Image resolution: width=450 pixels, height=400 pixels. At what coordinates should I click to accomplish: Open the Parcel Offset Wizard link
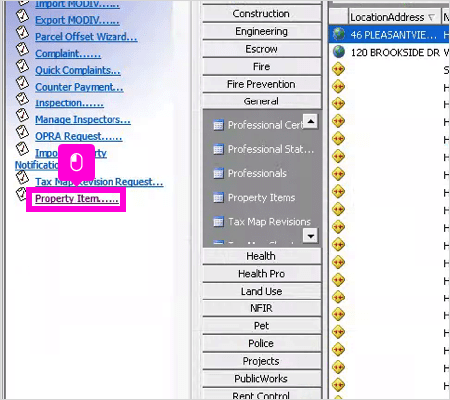pos(86,37)
